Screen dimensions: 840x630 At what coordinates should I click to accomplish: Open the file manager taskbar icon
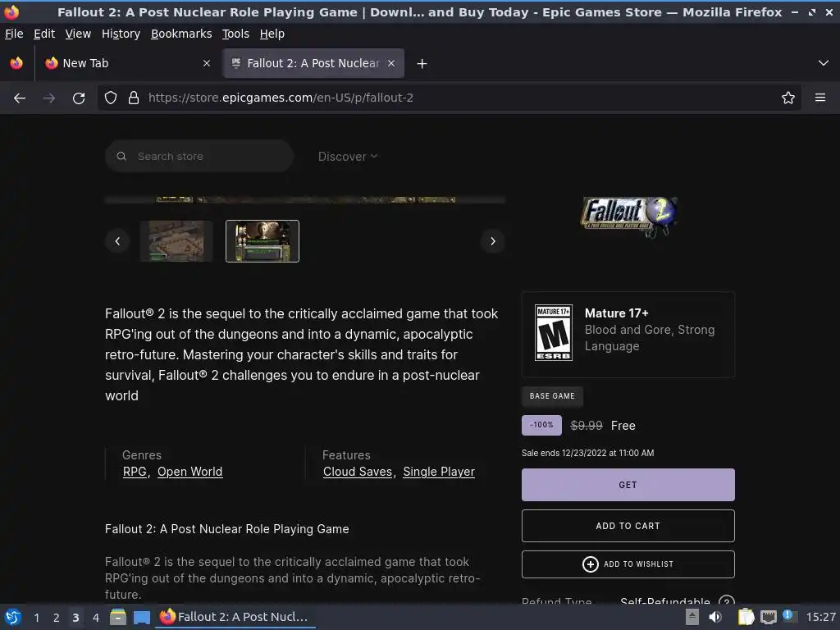[x=118, y=617]
